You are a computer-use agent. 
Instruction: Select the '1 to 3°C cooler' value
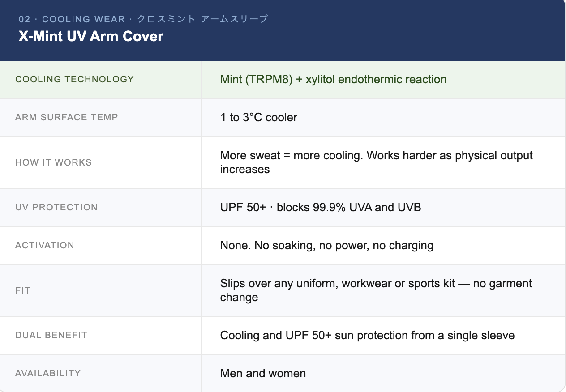[259, 117]
